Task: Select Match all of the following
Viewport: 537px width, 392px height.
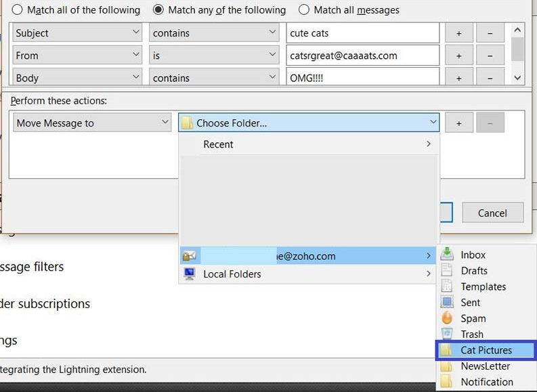Action: [x=17, y=10]
